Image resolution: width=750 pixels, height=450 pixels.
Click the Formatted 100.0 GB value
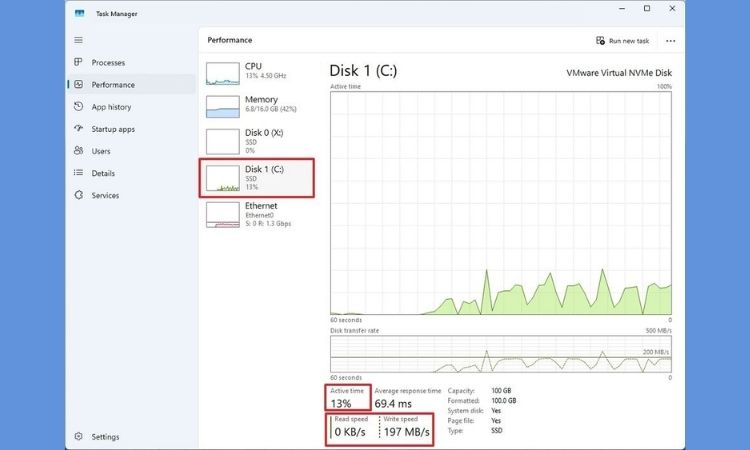[x=504, y=401]
